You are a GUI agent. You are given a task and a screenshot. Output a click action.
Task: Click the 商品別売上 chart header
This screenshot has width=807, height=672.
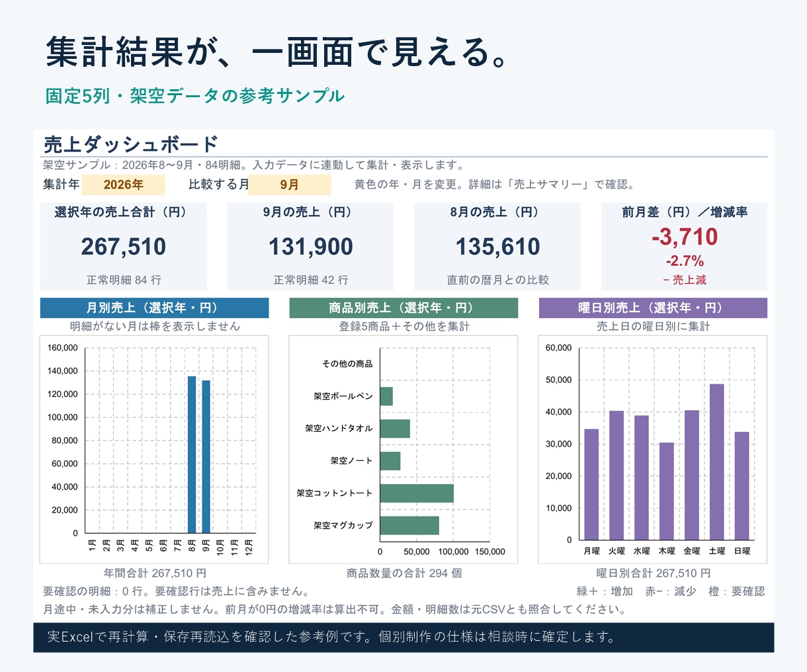click(x=403, y=308)
